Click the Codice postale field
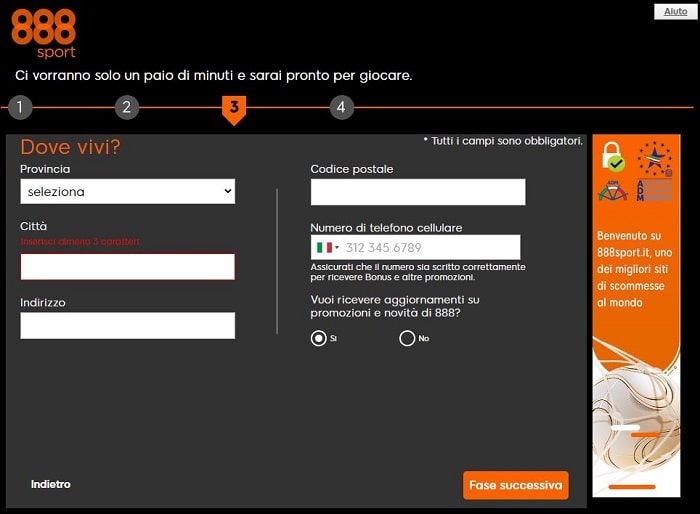The height and width of the screenshot is (514, 700). point(418,192)
